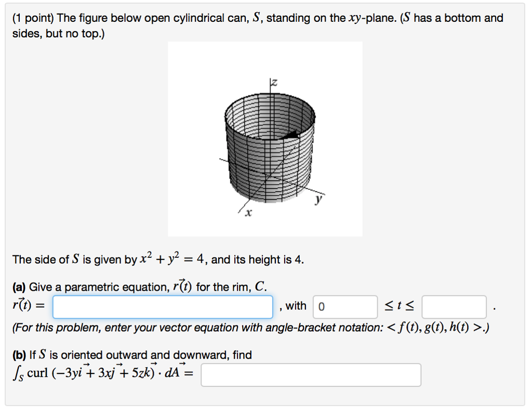
Task: Click the part (b) problem statement
Action: (104, 355)
